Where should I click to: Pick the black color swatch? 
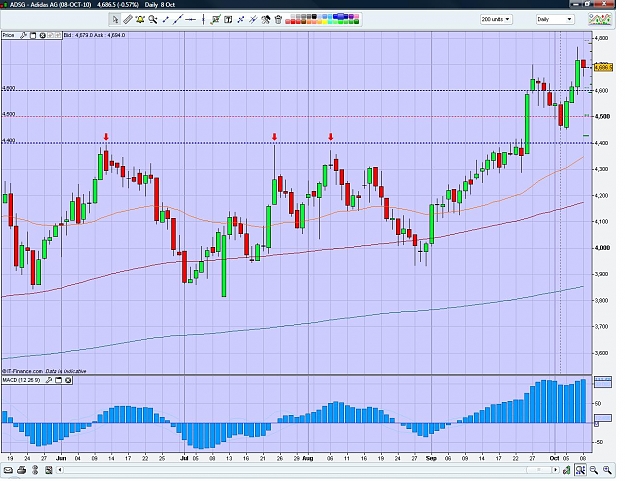pos(314,16)
